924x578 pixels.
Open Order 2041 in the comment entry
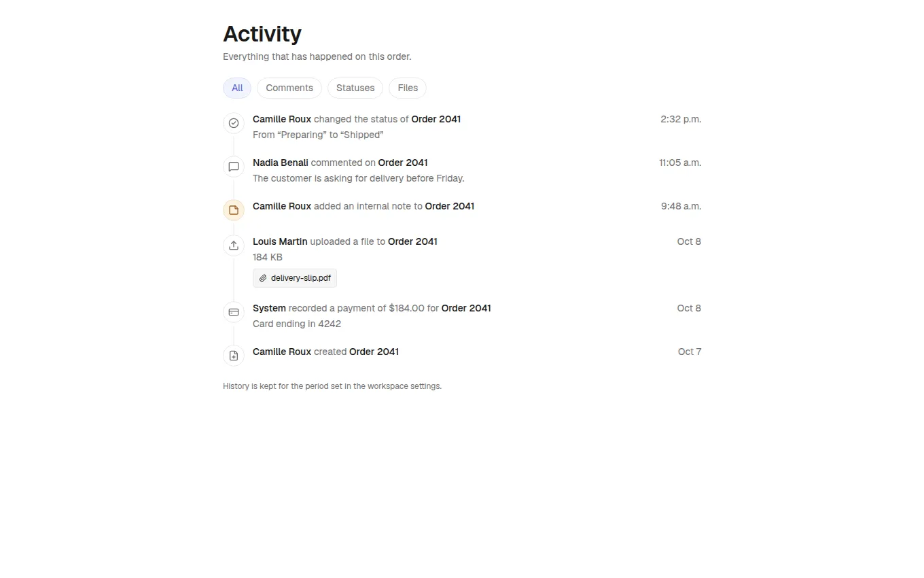[x=403, y=163]
